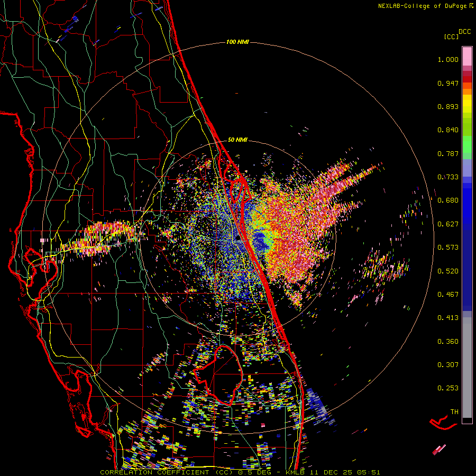Click the 0.733 value on the color scale
The image size is (476, 476).
tap(448, 177)
